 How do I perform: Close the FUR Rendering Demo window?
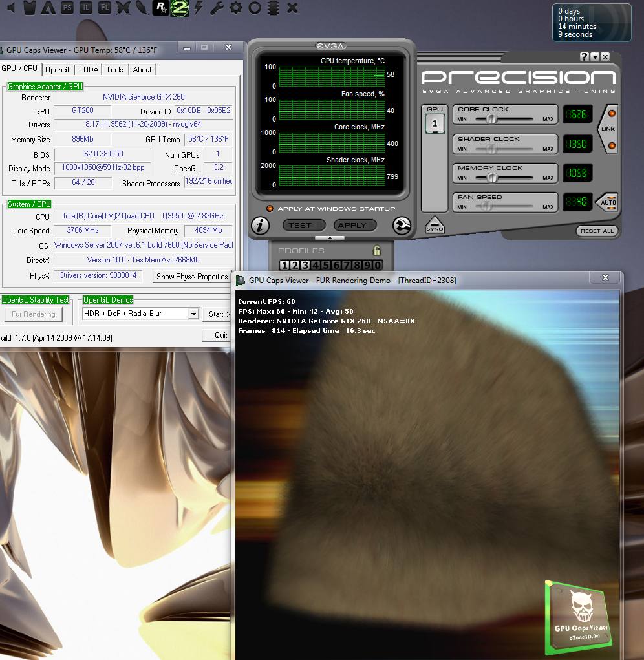(x=605, y=277)
